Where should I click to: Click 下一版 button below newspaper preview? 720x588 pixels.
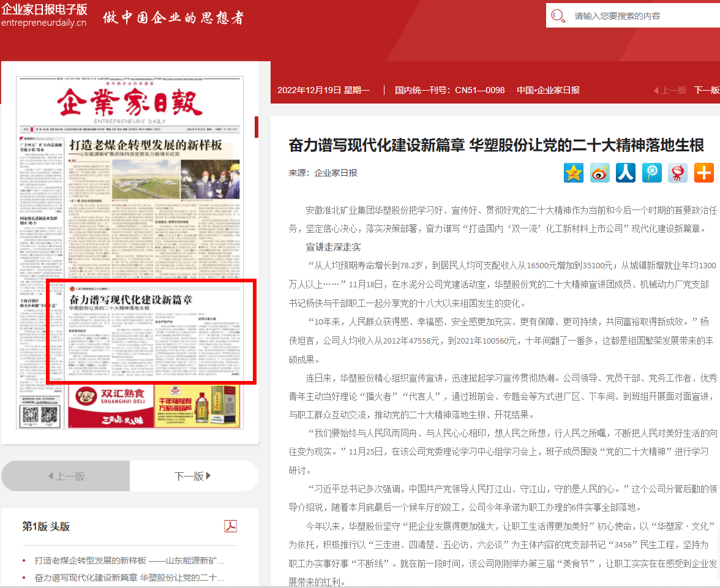[193, 476]
